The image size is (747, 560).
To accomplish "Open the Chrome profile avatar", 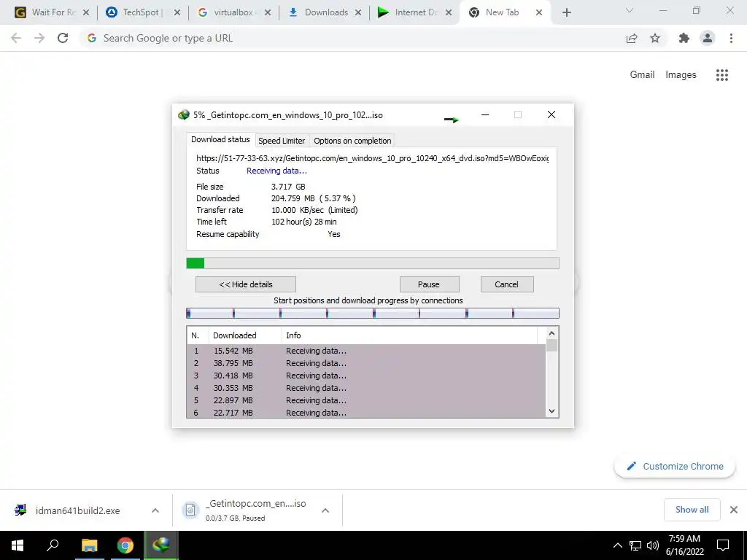I will pos(708,38).
